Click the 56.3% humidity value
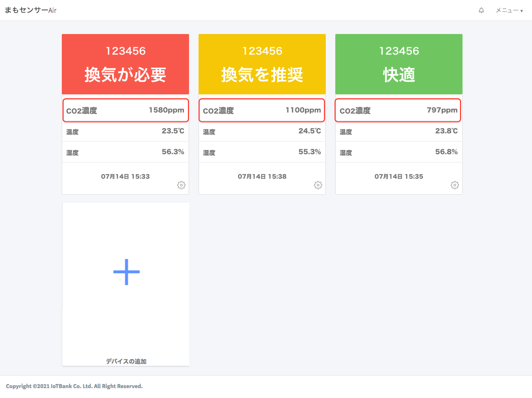Image resolution: width=532 pixels, height=398 pixels. (x=173, y=152)
